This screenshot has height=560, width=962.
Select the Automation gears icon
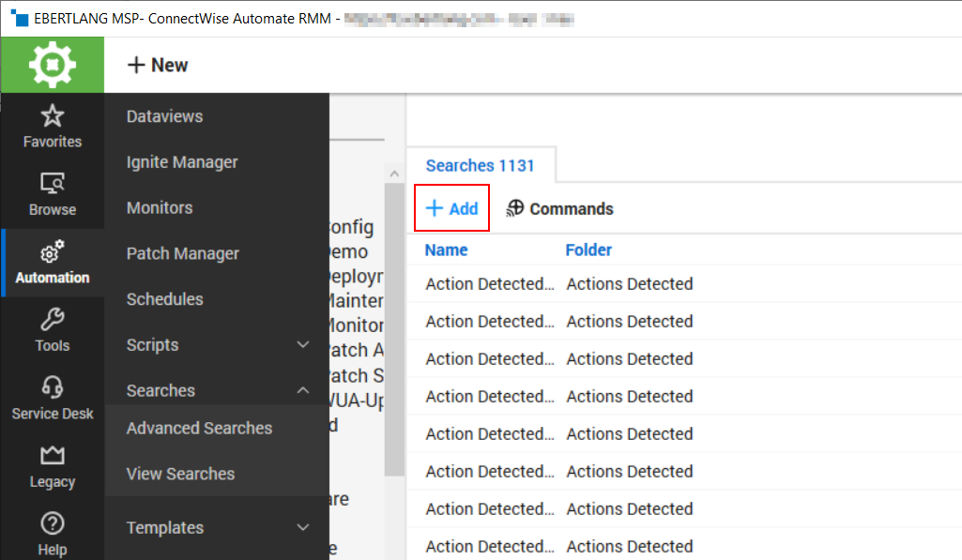point(53,252)
